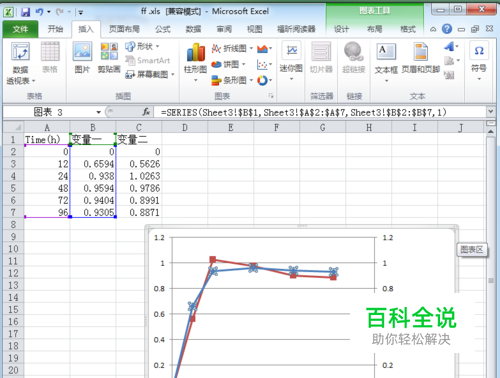
Task: Expand the screenshot (屏幕截图) dropdown arrow
Action: point(173,74)
